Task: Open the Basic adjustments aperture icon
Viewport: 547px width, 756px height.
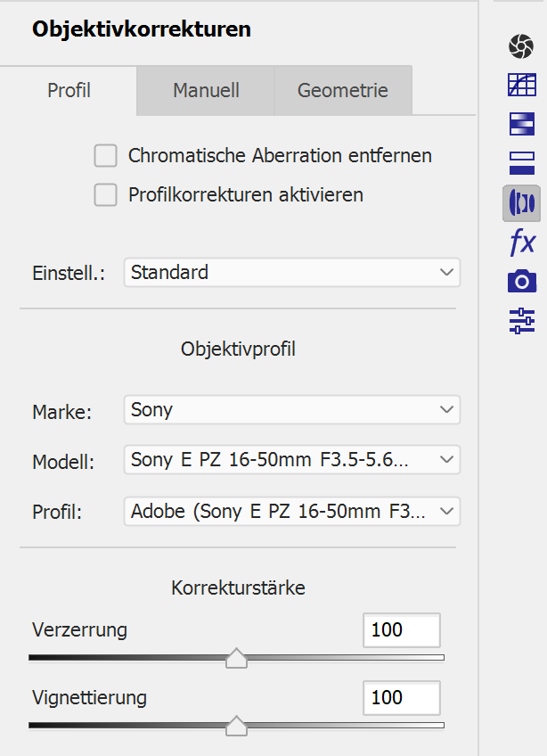Action: (x=521, y=45)
